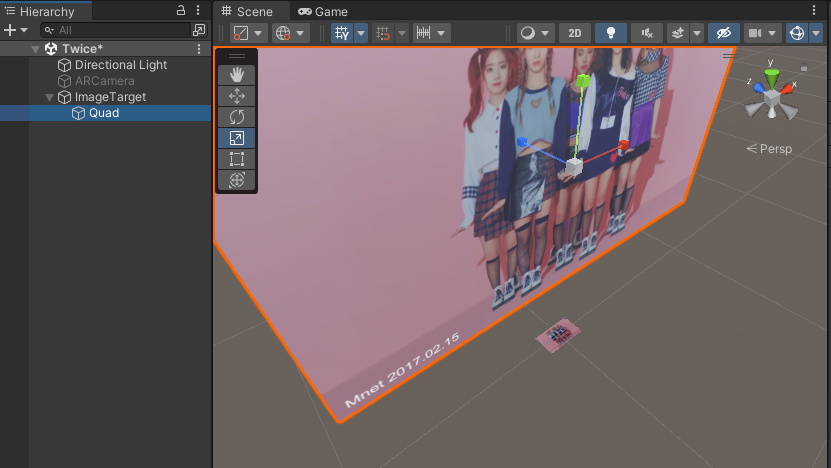Toggle the Hierarchy panel lock
Image resolution: width=831 pixels, height=468 pixels.
181,10
